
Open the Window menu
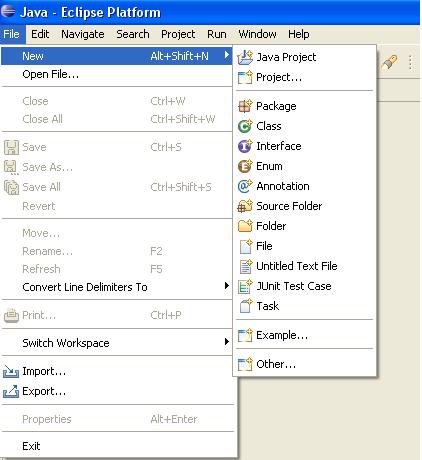257,34
